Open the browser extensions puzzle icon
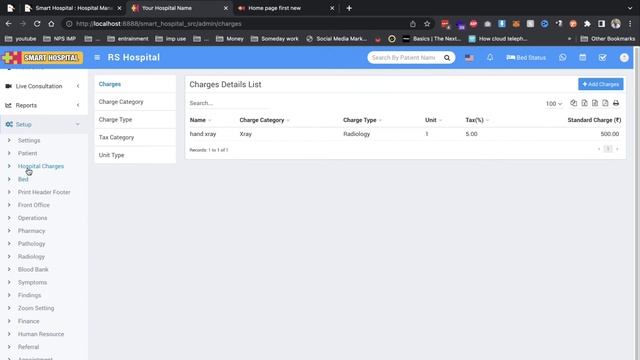640x360 pixels. coord(587,24)
